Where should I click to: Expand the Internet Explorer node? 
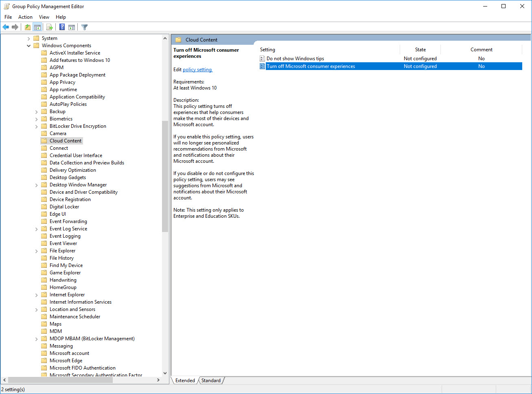pyautogui.click(x=37, y=295)
